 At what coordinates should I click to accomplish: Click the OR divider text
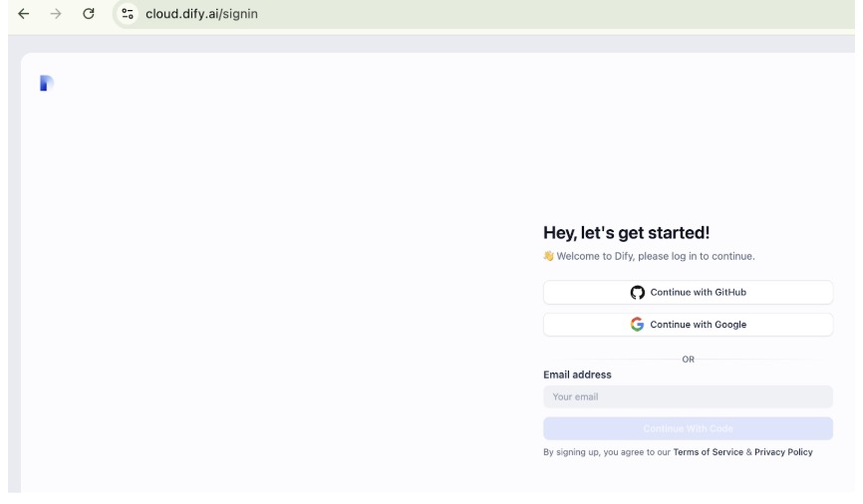(688, 360)
